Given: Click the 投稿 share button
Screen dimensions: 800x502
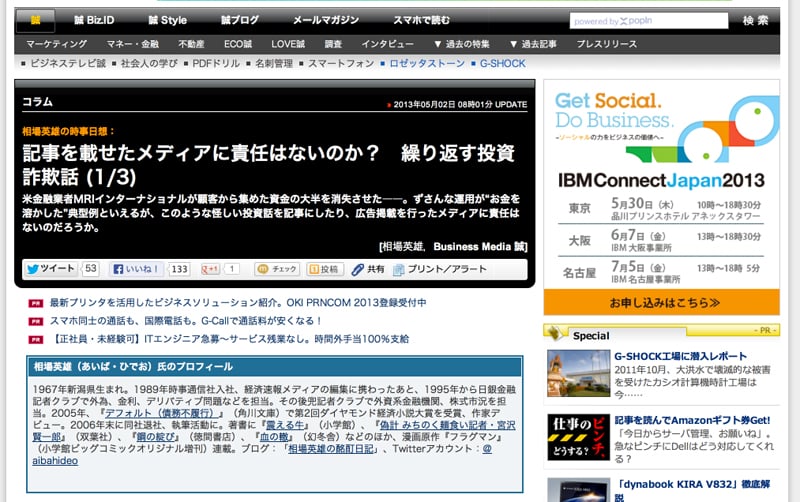Looking at the screenshot, I should point(323,269).
